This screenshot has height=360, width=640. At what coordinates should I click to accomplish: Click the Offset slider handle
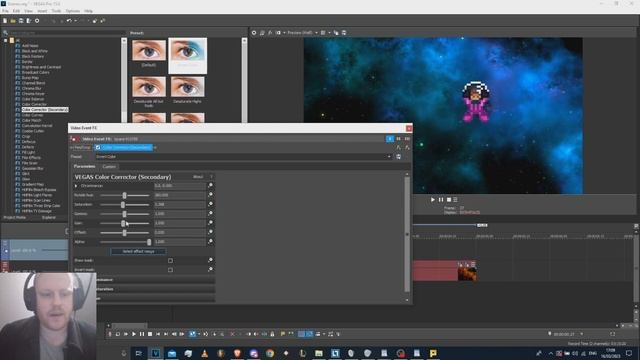coord(124,233)
